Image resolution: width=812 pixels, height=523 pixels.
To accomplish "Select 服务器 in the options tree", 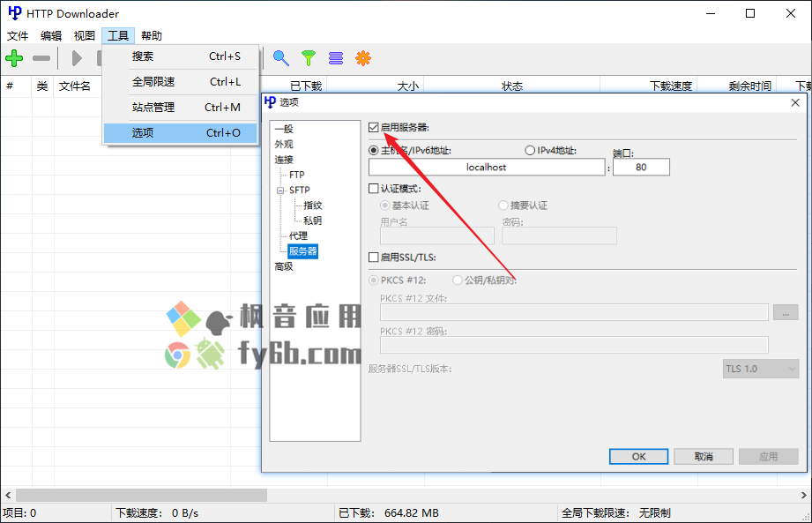I will click(x=303, y=251).
